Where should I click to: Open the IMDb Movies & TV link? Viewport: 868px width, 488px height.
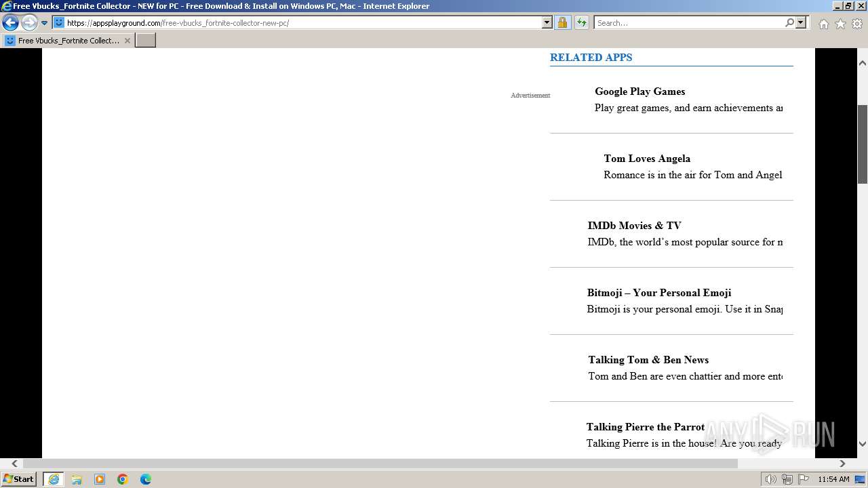tap(634, 226)
